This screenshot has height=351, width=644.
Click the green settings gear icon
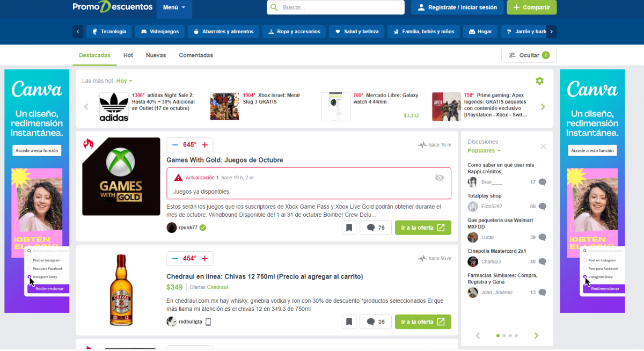pos(539,81)
